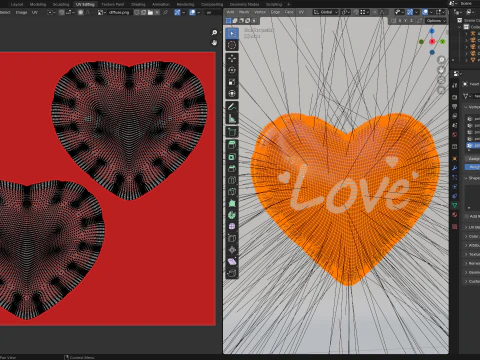The width and height of the screenshot is (480, 360).
Task: Select the Knife tool
Action: (232, 192)
